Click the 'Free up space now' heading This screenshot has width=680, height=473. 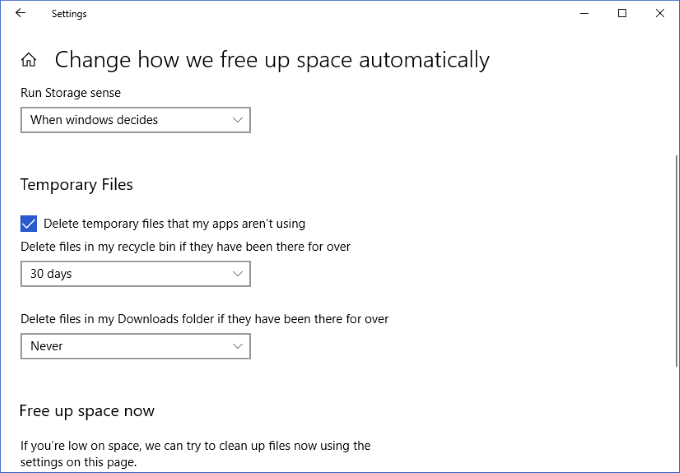tap(87, 411)
